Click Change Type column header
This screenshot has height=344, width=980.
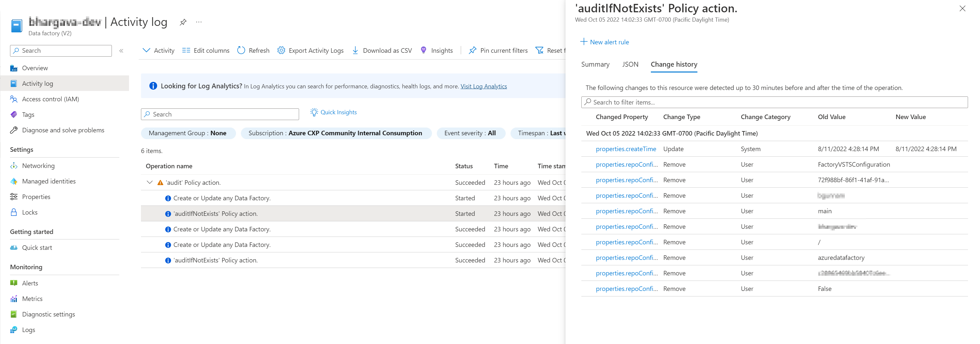681,117
